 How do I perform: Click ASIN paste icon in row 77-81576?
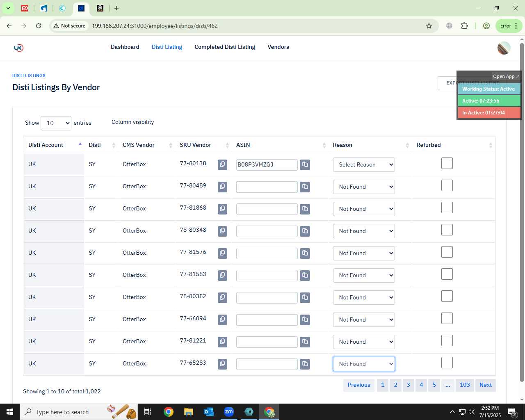305,253
